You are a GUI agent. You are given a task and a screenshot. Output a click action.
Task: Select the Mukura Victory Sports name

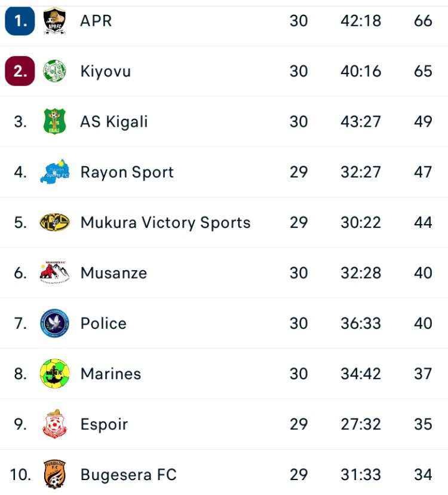[x=165, y=222]
